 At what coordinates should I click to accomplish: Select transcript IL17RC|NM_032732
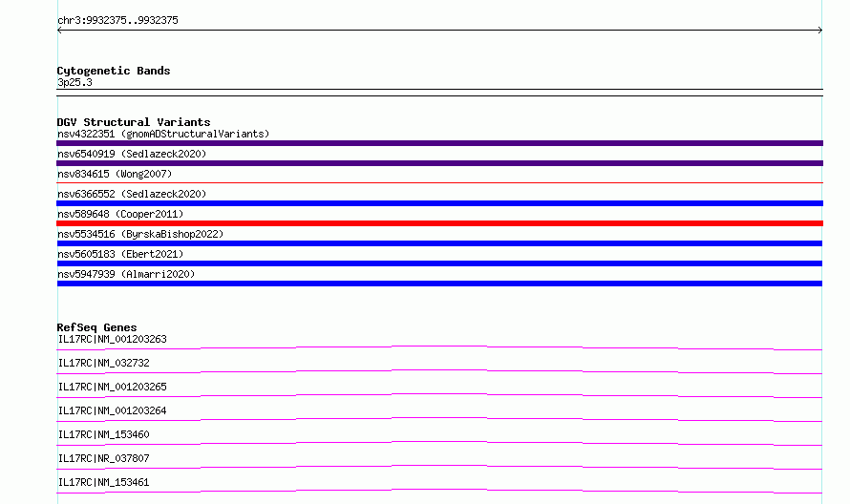(x=103, y=363)
